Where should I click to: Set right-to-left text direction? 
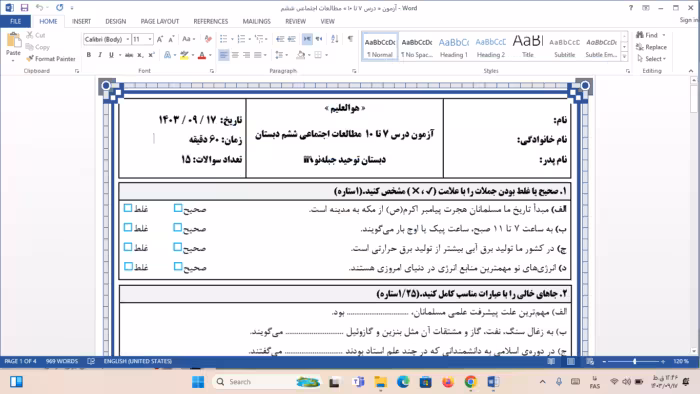pos(319,39)
